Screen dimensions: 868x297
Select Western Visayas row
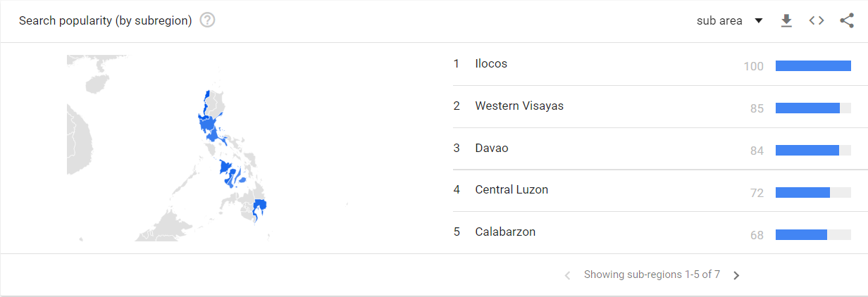(x=652, y=107)
